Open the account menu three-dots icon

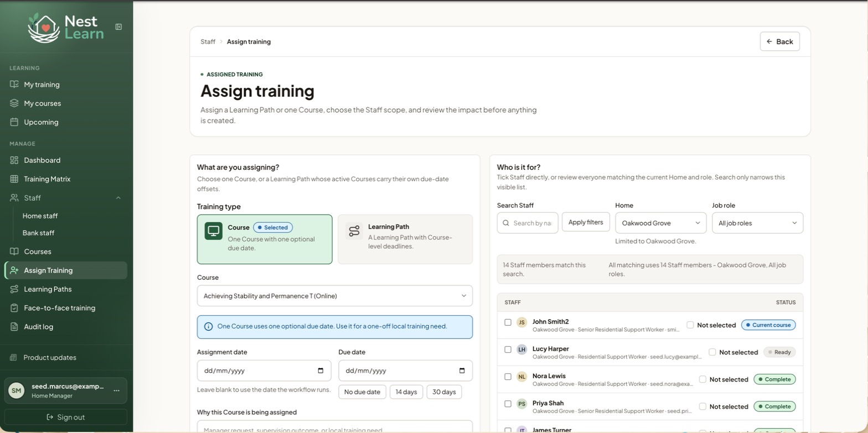point(116,390)
